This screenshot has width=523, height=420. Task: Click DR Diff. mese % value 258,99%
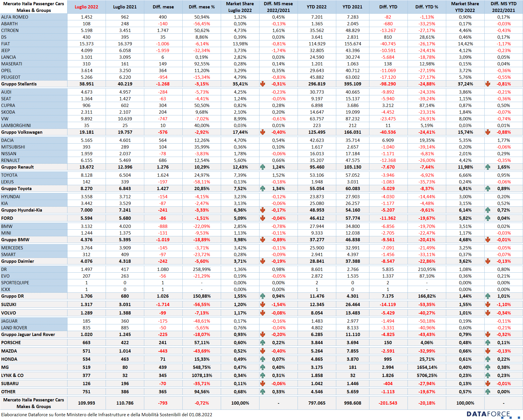click(202, 269)
